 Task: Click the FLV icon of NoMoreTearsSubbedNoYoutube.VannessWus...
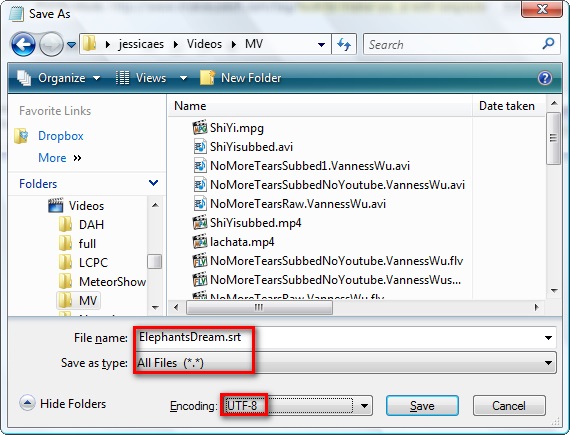point(200,279)
